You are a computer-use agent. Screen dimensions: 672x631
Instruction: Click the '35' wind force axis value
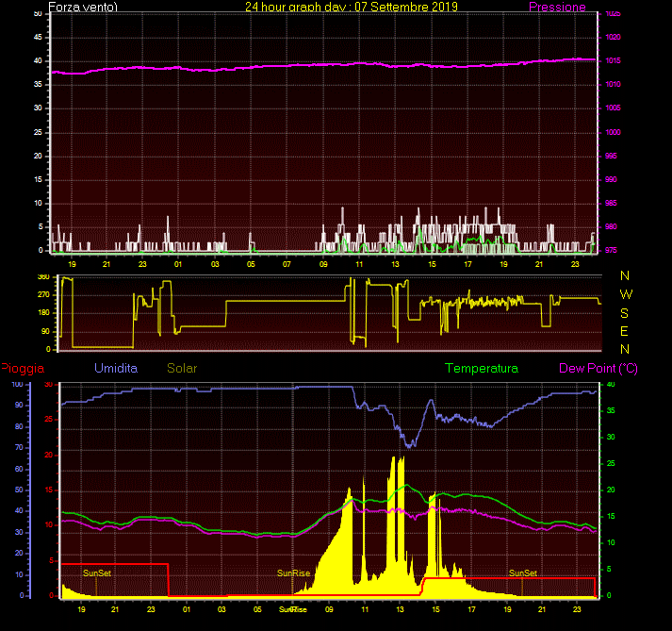click(38, 84)
